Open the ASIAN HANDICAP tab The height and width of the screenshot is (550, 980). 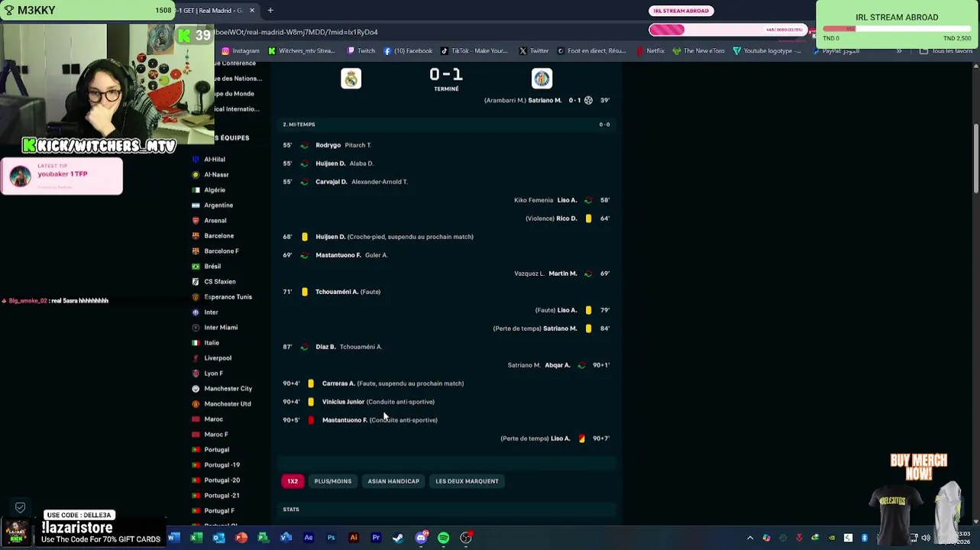(x=393, y=481)
